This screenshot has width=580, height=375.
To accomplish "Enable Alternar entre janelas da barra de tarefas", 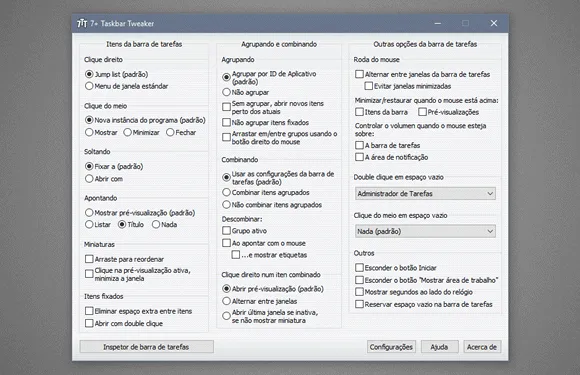I will click(359, 74).
